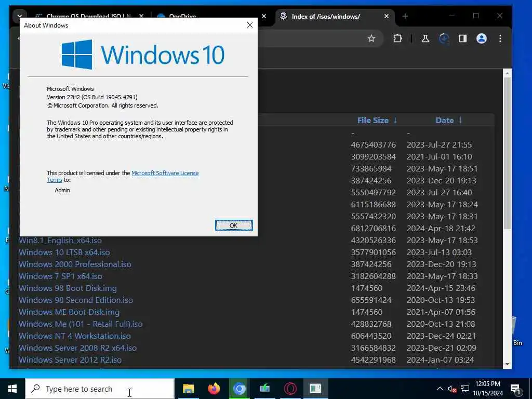Open Windows NT 4 Workstation.iso link
Viewport: 532px width, 399px height.
coord(75,336)
